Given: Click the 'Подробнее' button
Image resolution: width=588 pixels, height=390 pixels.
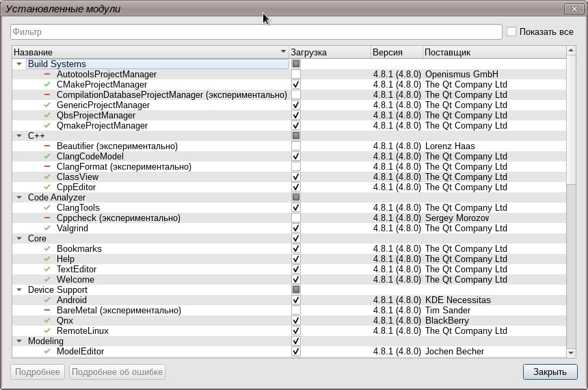Looking at the screenshot, I should click(x=38, y=372).
